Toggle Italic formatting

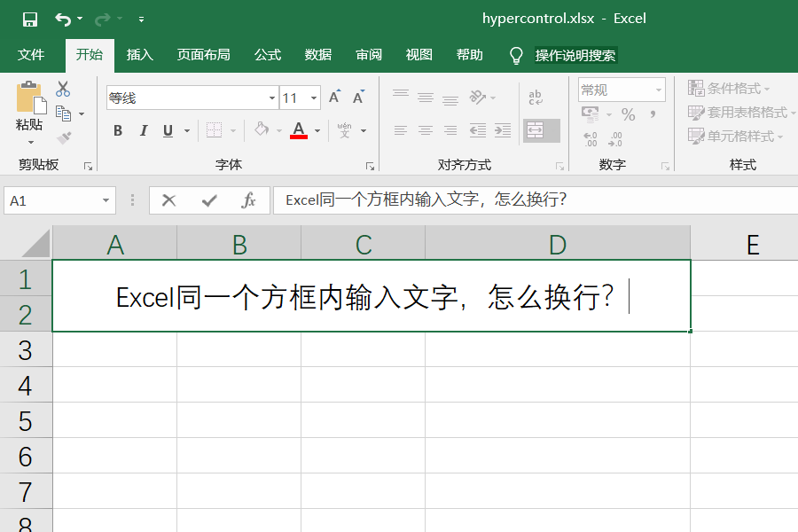(x=144, y=131)
